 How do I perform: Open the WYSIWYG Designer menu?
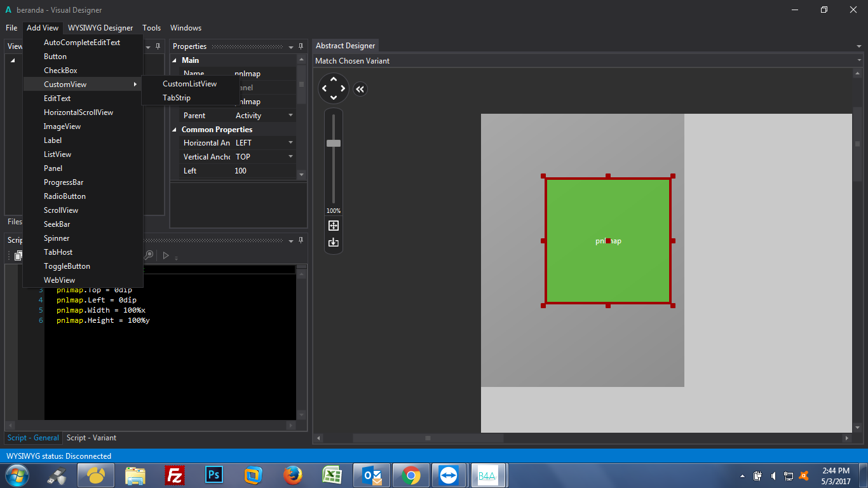tap(100, 28)
